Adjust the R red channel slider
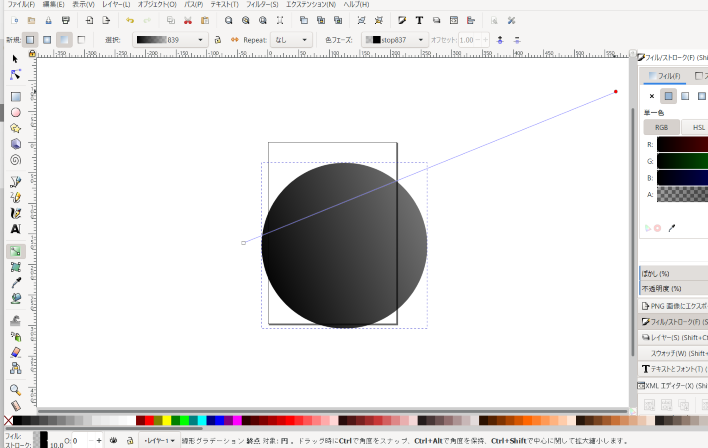 click(x=682, y=145)
